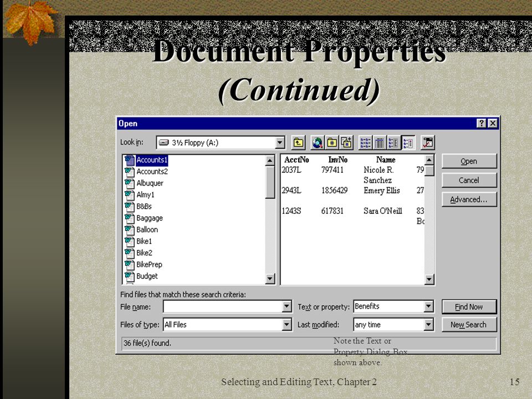Click the Bike2 document icon
This screenshot has height=399, width=532.
tap(129, 253)
